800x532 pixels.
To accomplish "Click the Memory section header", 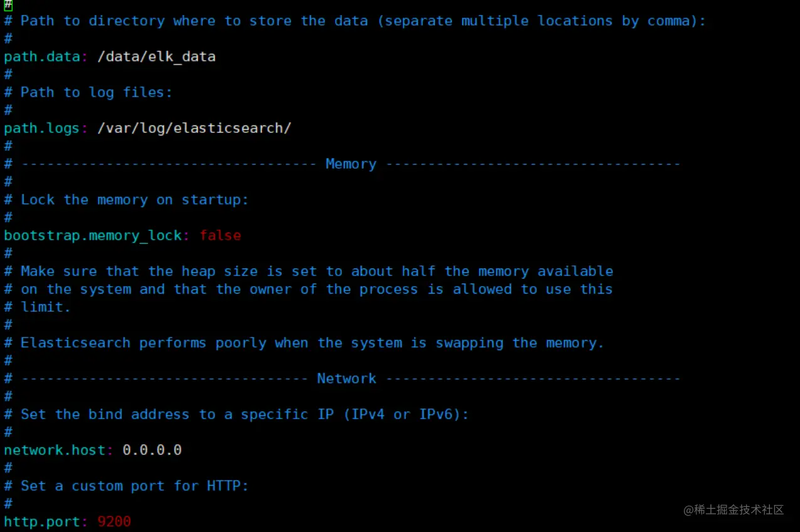I will pos(351,164).
